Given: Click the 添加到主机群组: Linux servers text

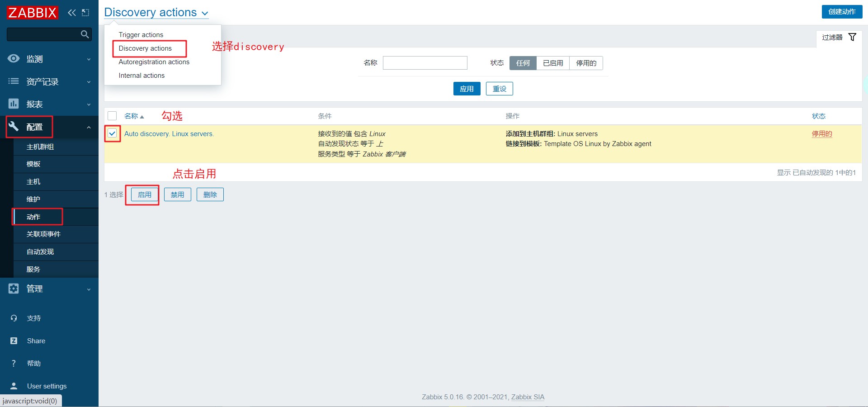Looking at the screenshot, I should click(552, 134).
